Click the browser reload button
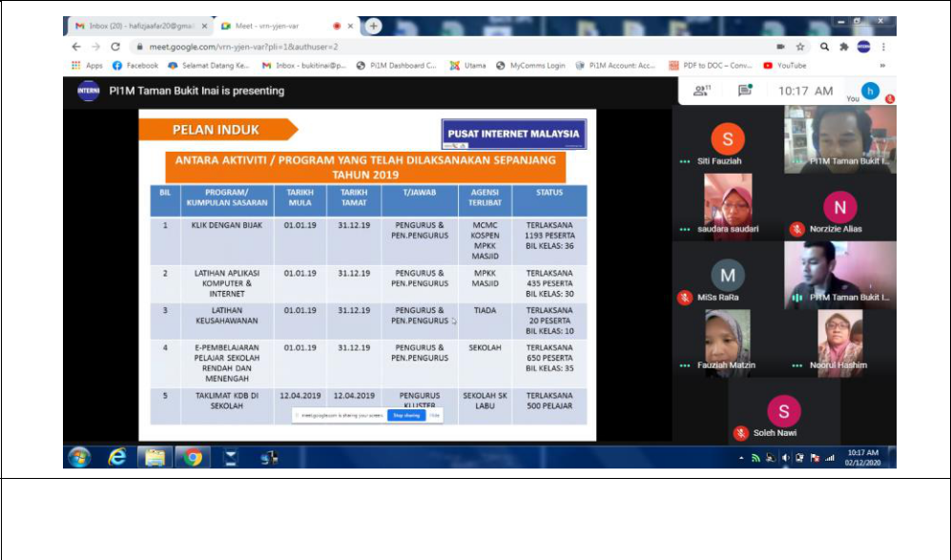The width and height of the screenshot is (951, 560). [115, 46]
